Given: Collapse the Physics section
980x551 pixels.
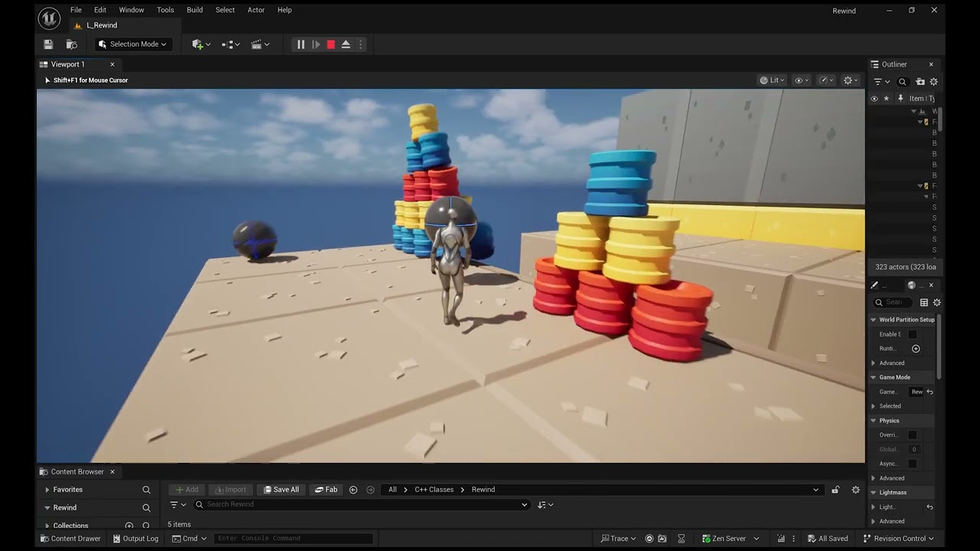Looking at the screenshot, I should coord(874,421).
